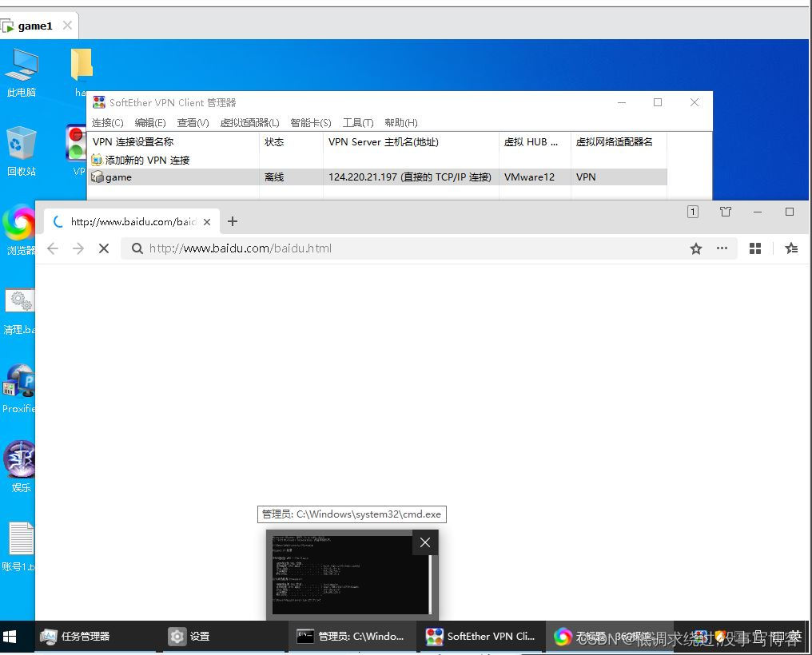Launch the 360 browser desktop shortcut

20,230
